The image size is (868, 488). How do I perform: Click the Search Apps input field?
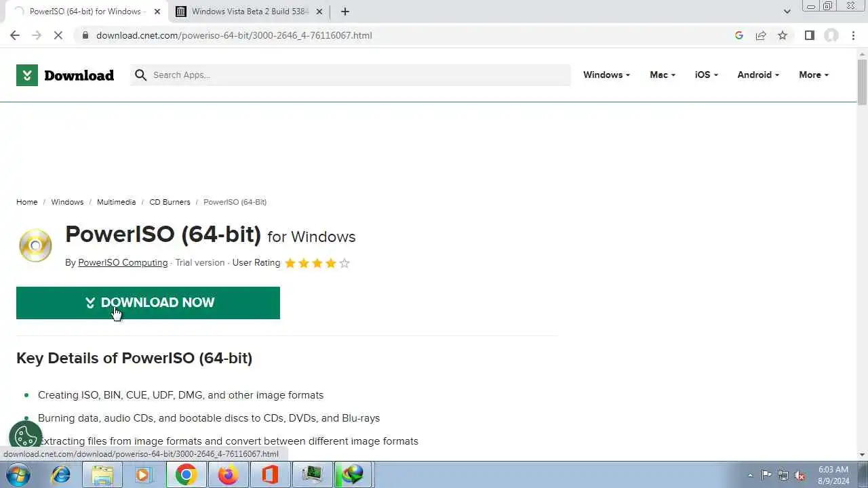(x=351, y=75)
